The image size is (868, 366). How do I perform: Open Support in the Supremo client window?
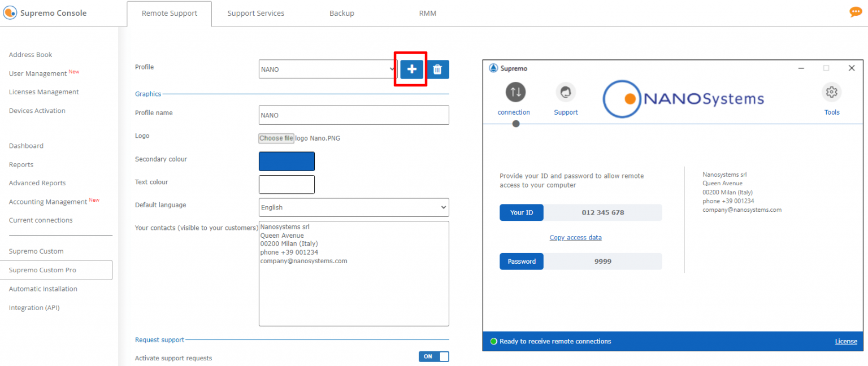pos(566,92)
